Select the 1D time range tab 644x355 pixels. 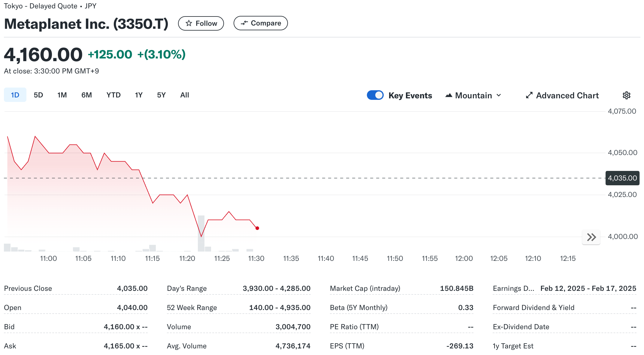pyautogui.click(x=15, y=95)
